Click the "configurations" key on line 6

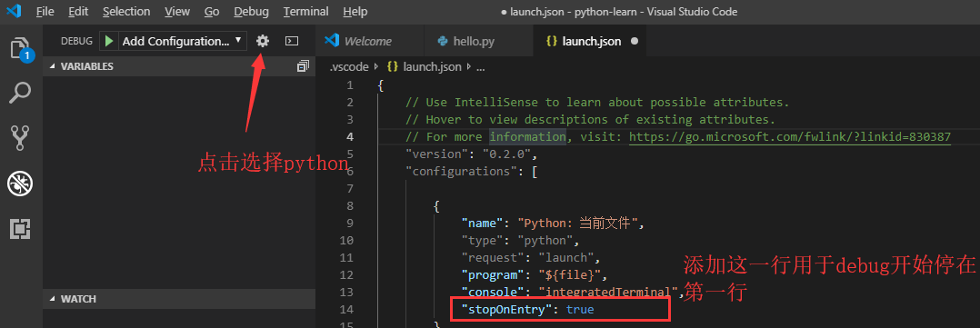(461, 171)
